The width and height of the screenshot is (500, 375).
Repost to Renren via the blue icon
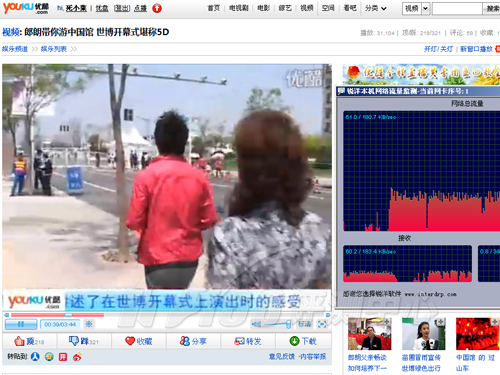click(x=35, y=357)
